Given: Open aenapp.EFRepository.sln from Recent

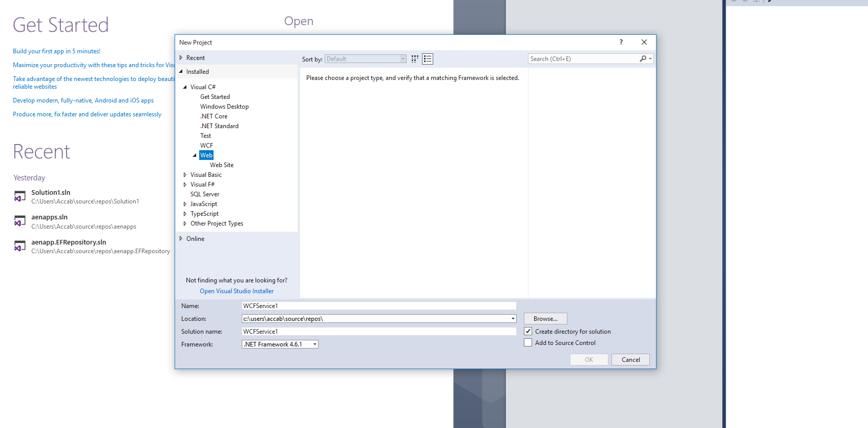Looking at the screenshot, I should 69,242.
